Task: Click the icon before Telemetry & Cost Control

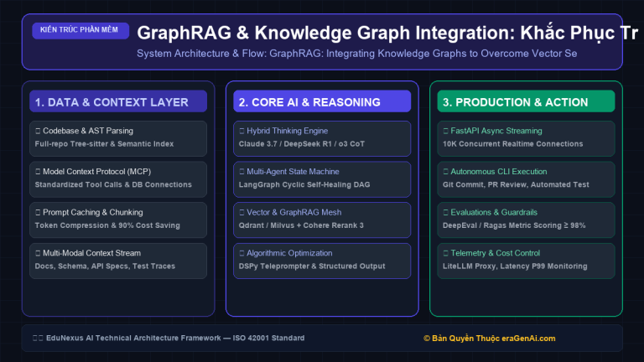Action: (x=445, y=253)
